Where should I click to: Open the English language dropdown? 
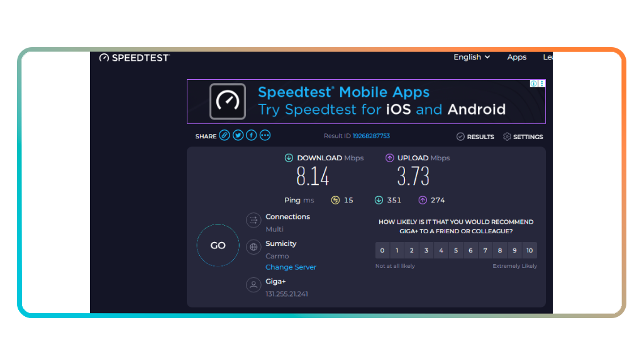472,57
